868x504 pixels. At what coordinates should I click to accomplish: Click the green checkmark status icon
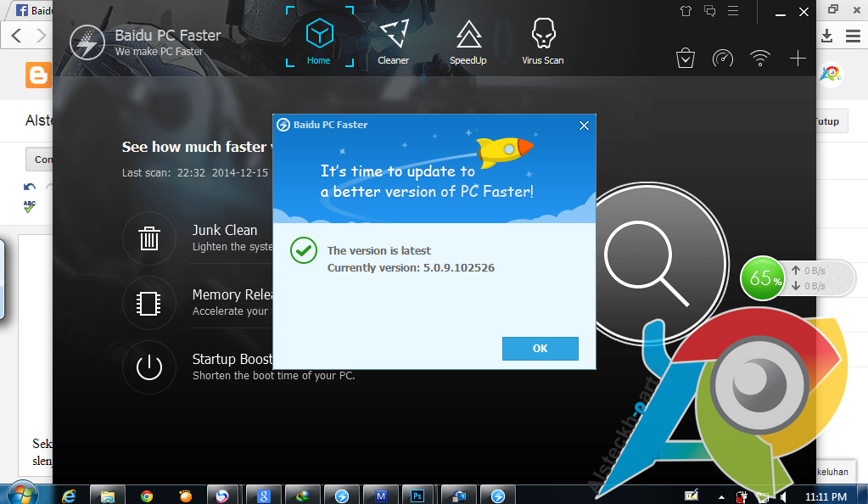click(x=304, y=250)
